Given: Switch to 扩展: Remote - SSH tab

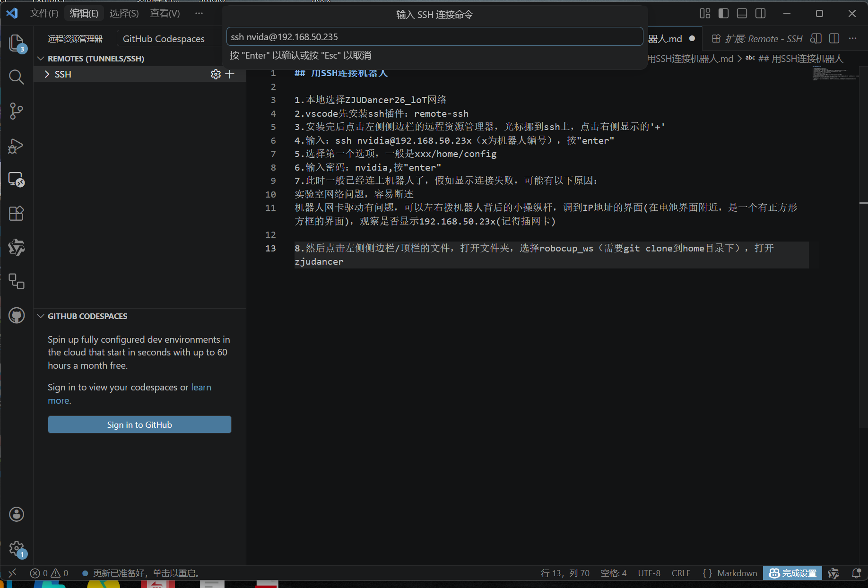Looking at the screenshot, I should (x=757, y=39).
